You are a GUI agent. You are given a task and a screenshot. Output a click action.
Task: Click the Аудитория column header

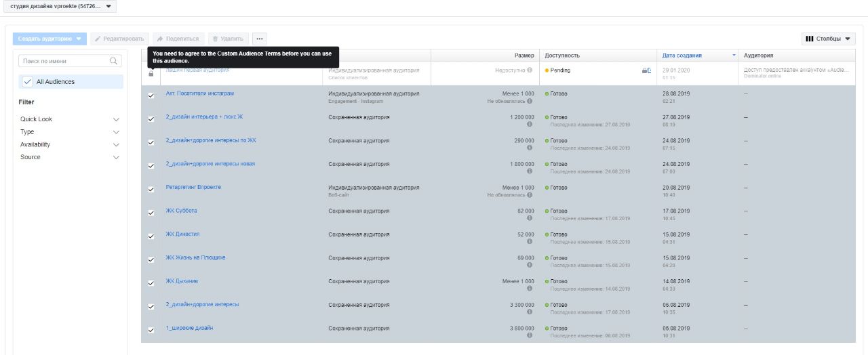point(797,56)
